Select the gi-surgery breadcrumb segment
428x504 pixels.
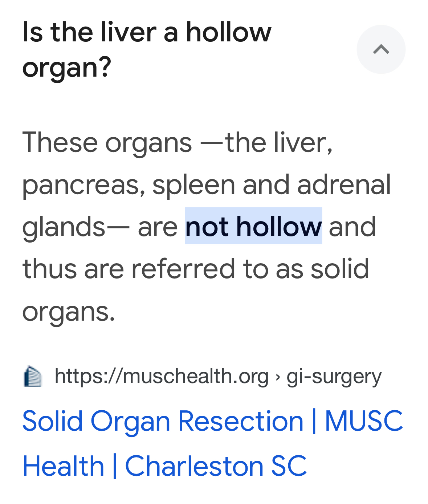pos(334,377)
